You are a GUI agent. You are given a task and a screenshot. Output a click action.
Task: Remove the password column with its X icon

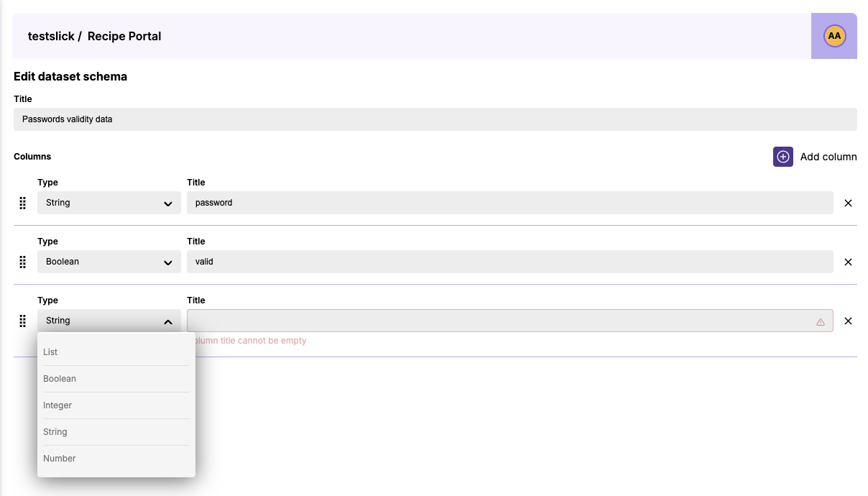pos(848,203)
